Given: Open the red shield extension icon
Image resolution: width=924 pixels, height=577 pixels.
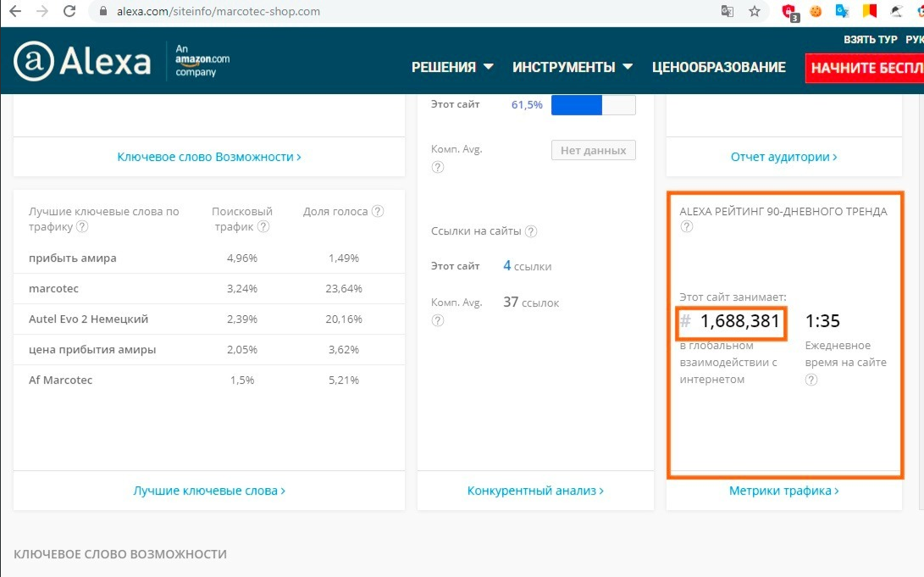Looking at the screenshot, I should tap(789, 12).
